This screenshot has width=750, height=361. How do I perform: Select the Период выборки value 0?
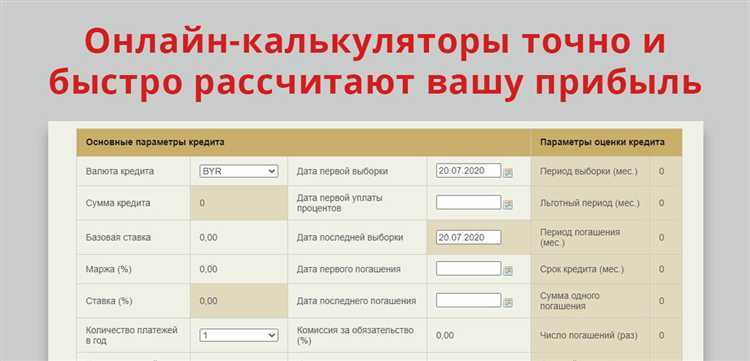coord(662,171)
